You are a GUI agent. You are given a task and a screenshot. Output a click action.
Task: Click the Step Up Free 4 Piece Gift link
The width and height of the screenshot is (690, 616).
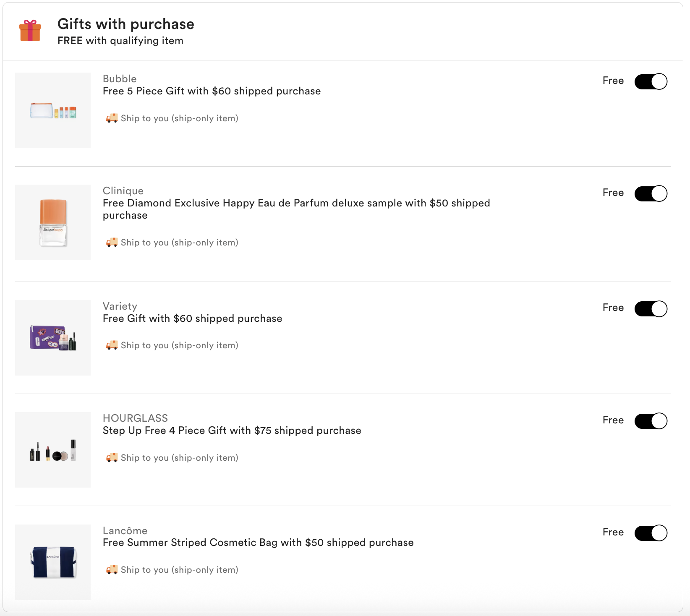pyautogui.click(x=232, y=431)
